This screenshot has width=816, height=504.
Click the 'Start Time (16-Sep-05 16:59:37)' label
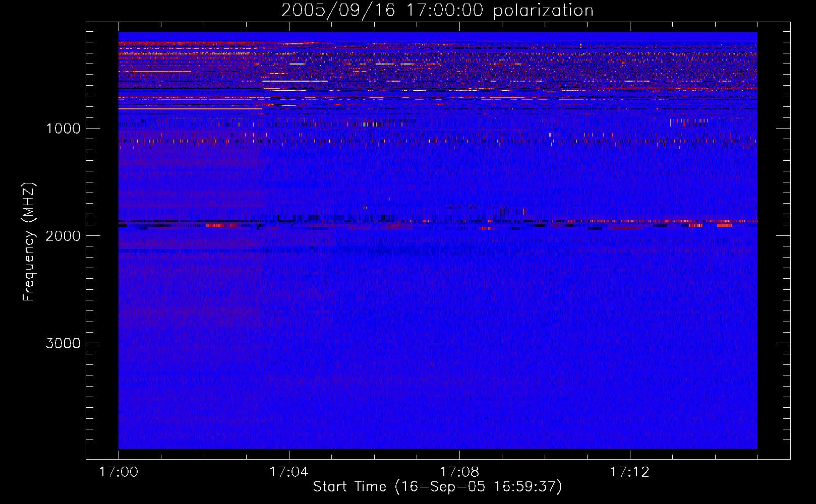pos(437,487)
